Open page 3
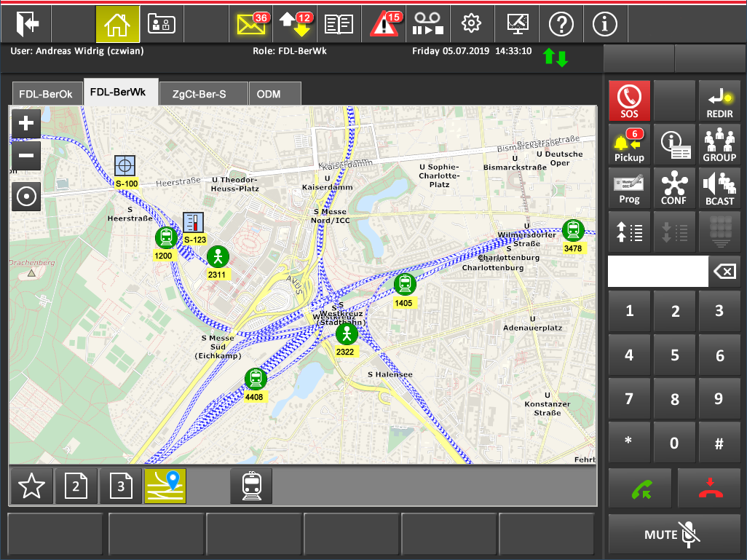This screenshot has height=560, width=747. [121, 486]
